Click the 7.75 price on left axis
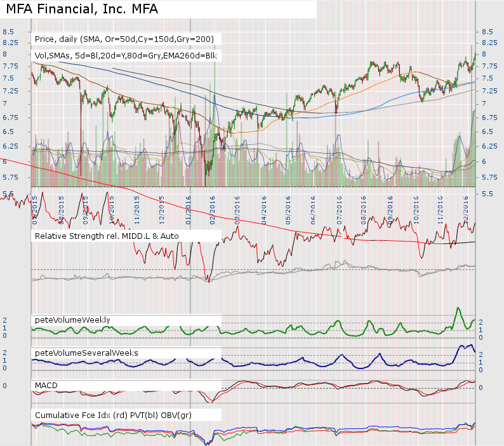504x446 pixels. (x=10, y=66)
